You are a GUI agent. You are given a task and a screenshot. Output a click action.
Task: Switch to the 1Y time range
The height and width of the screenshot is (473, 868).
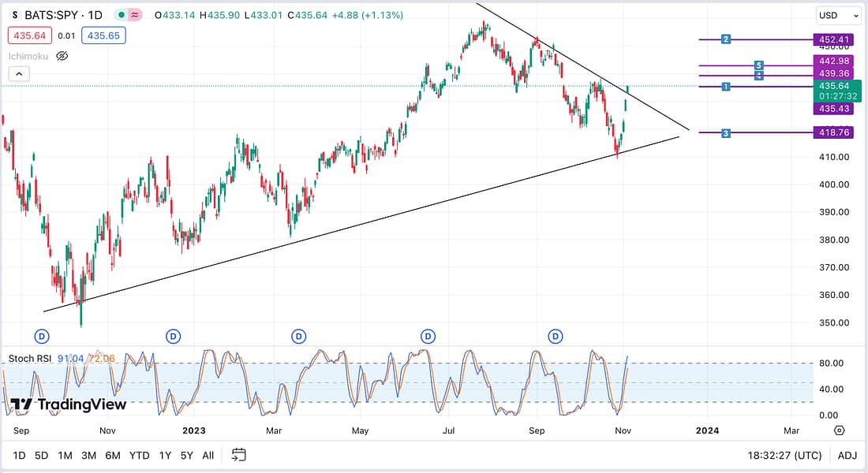pyautogui.click(x=165, y=455)
